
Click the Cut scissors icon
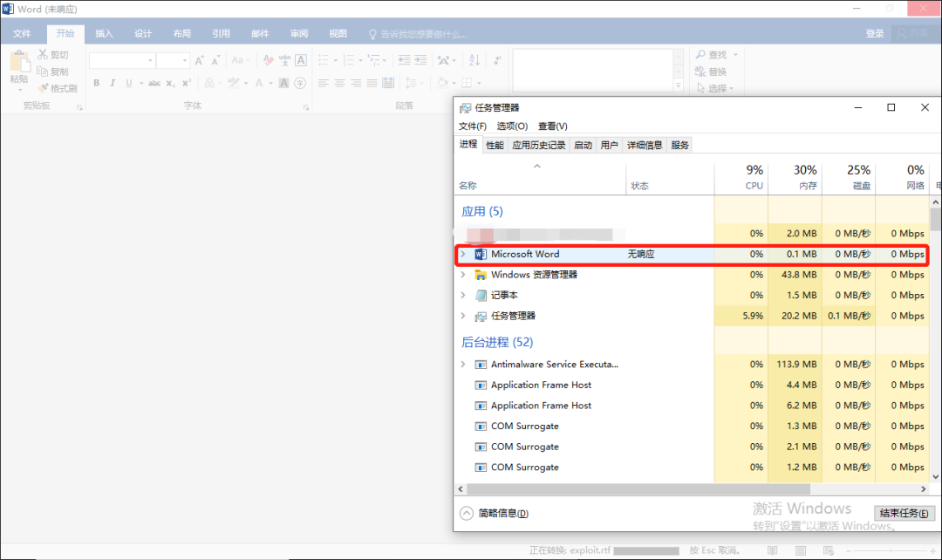click(x=43, y=55)
